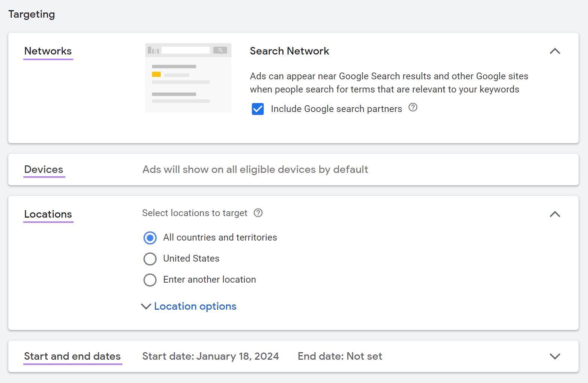Click End date Not set
588x383 pixels.
tap(339, 356)
